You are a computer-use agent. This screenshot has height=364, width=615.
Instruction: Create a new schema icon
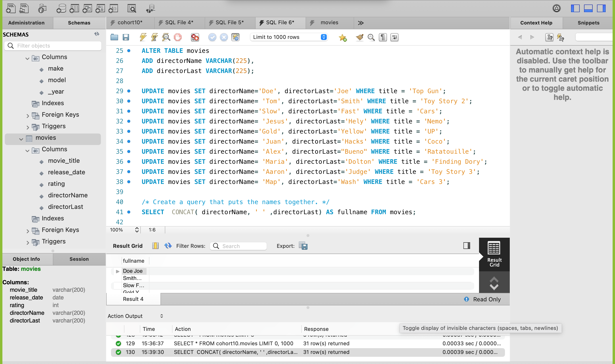61,9
